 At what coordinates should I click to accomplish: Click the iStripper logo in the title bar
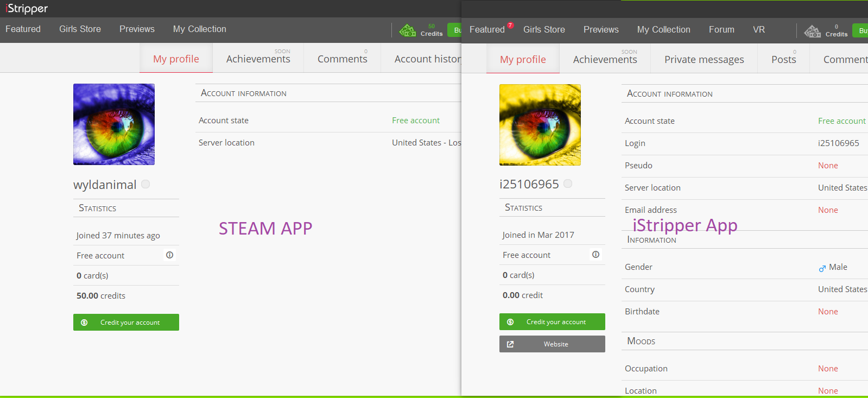(x=27, y=9)
